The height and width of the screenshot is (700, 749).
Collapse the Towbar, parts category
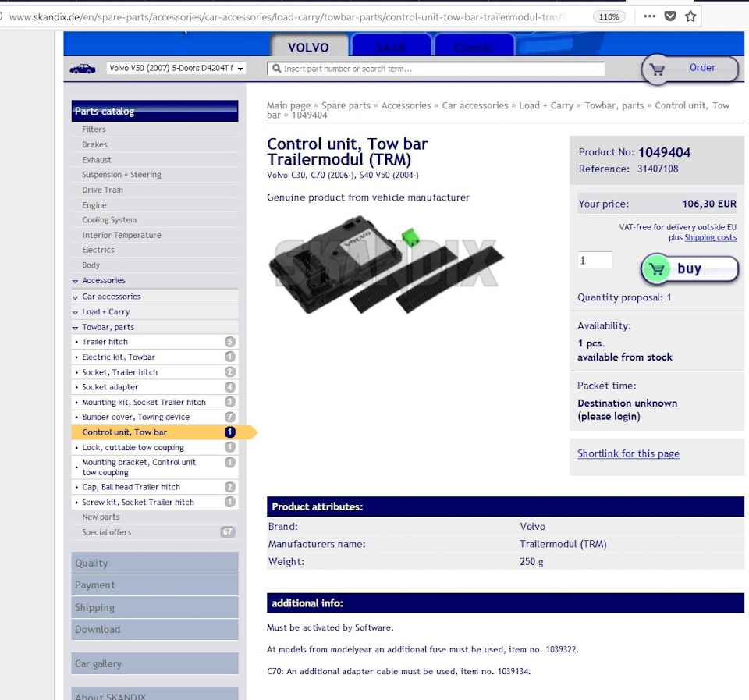click(x=75, y=328)
